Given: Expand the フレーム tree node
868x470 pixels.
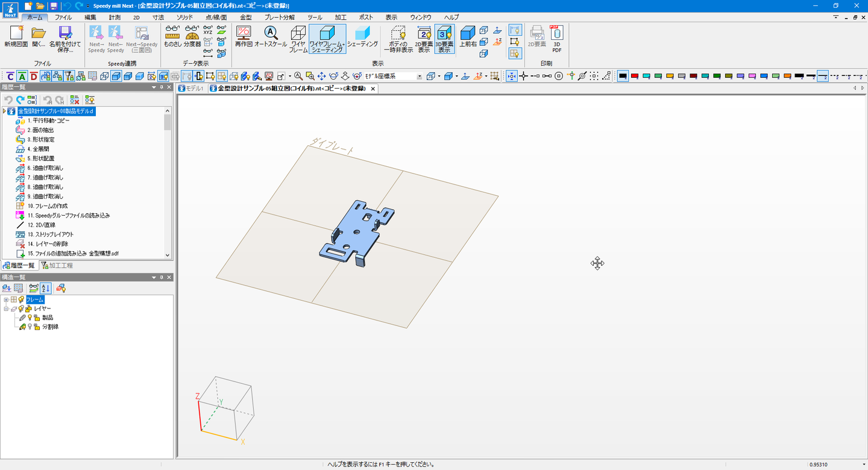Looking at the screenshot, I should (x=6, y=299).
